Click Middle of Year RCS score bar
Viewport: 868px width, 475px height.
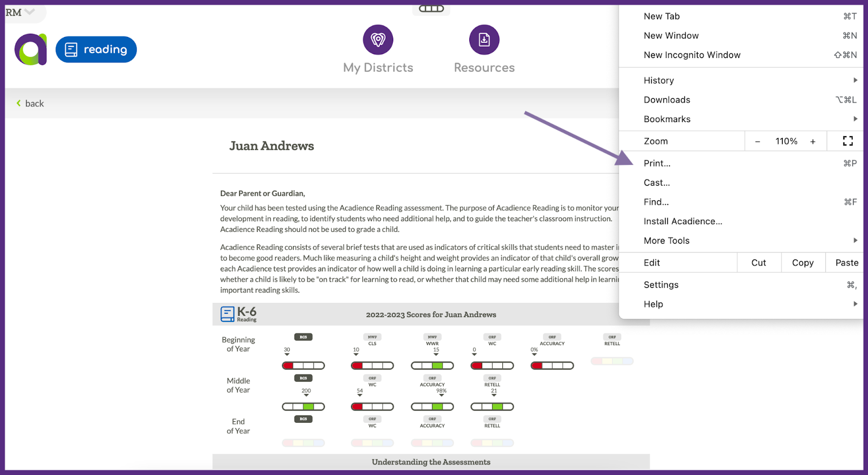[x=303, y=407]
